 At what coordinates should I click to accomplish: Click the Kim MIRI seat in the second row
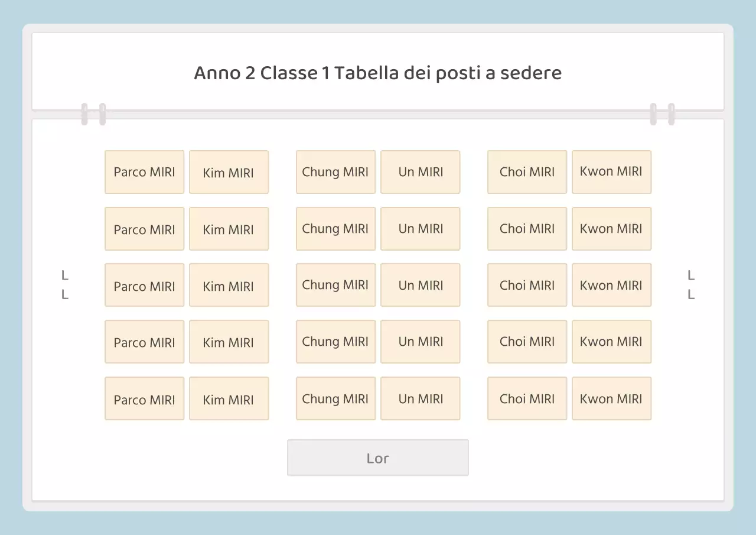click(x=229, y=229)
